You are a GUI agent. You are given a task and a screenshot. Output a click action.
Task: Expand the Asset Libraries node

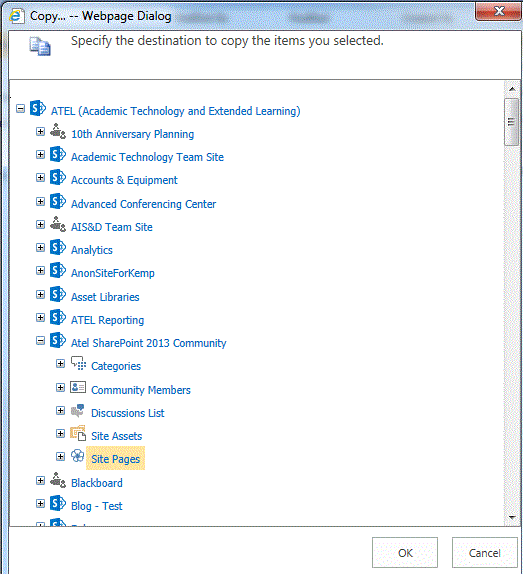pos(41,294)
